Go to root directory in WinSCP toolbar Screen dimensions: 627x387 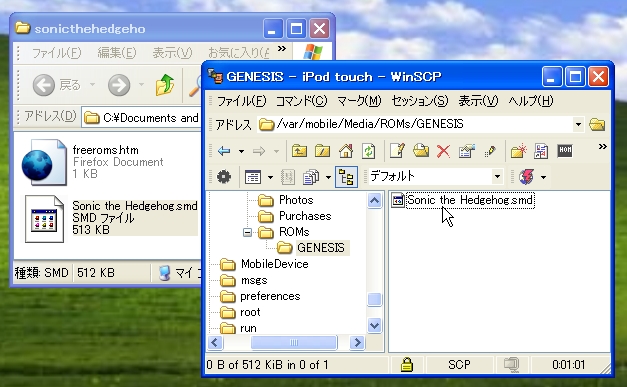pos(322,151)
